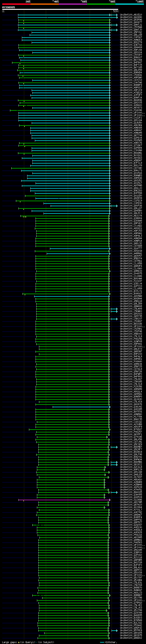Image resolution: width=146 pixels, height=644 pixels.
Task: Open hit UniRef100_A8JE10
Action: pos(131,15)
